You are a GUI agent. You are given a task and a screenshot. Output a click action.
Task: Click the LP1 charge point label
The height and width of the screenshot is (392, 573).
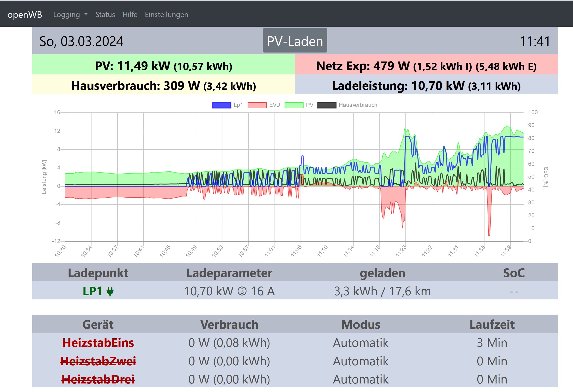point(92,291)
